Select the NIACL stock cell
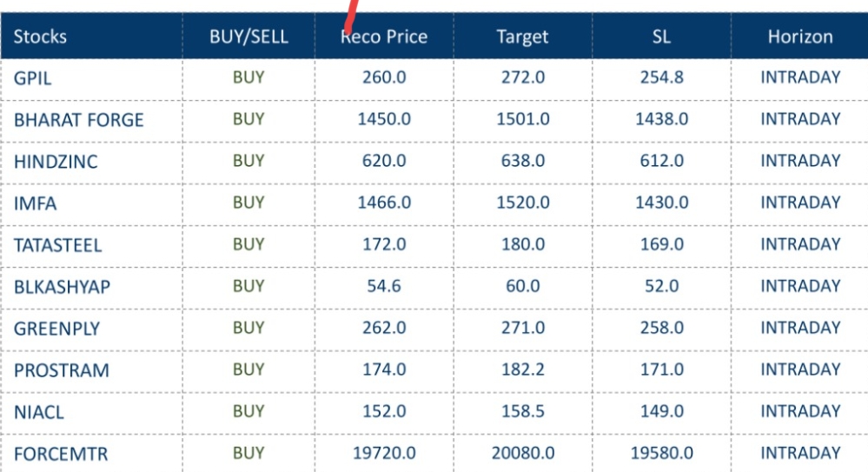The image size is (868, 472). (39, 412)
